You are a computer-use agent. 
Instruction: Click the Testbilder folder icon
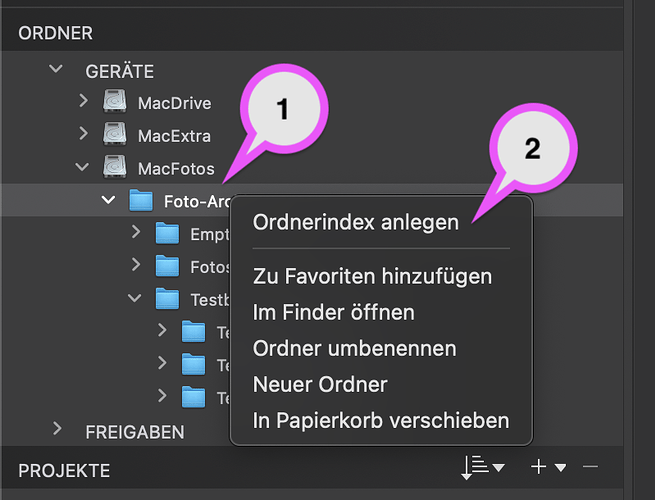pos(168,299)
